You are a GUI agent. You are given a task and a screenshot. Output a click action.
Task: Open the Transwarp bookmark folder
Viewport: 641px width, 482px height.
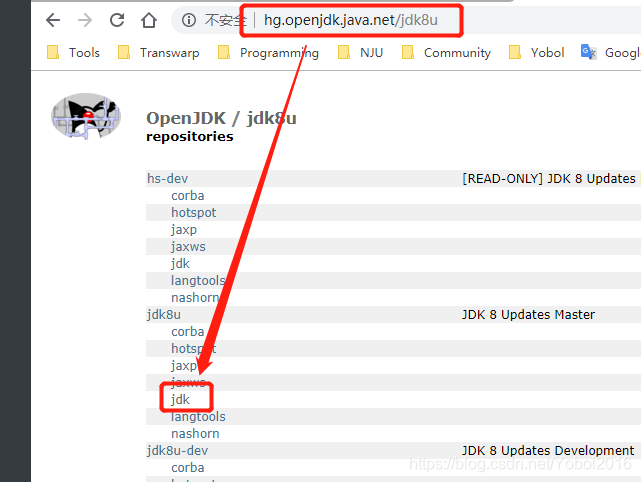[159, 52]
